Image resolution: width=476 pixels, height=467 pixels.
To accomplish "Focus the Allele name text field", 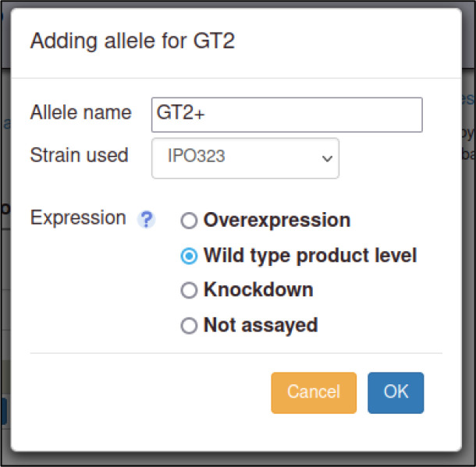I will [287, 115].
